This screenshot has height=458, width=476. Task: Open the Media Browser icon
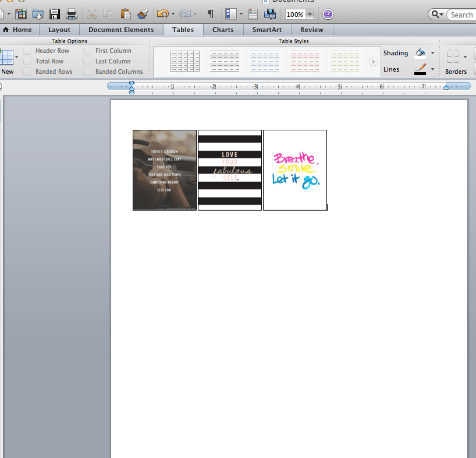click(270, 14)
